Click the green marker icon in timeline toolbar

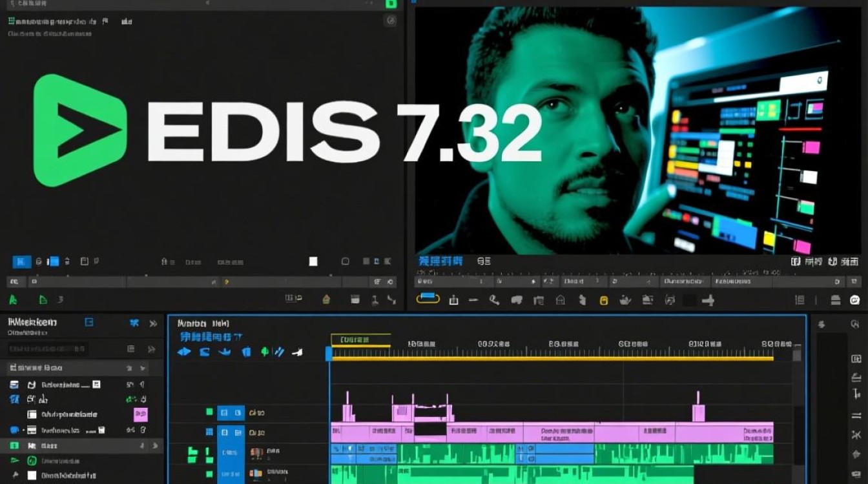pyautogui.click(x=264, y=352)
